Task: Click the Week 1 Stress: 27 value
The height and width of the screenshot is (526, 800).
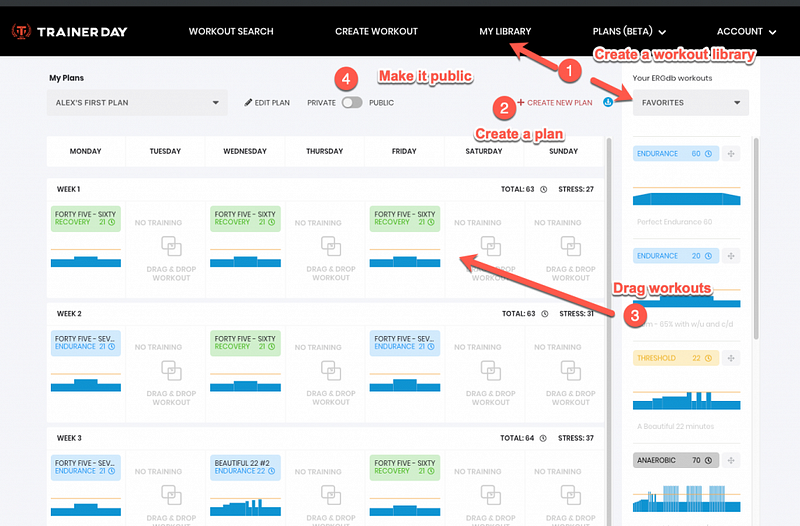Action: pos(576,189)
